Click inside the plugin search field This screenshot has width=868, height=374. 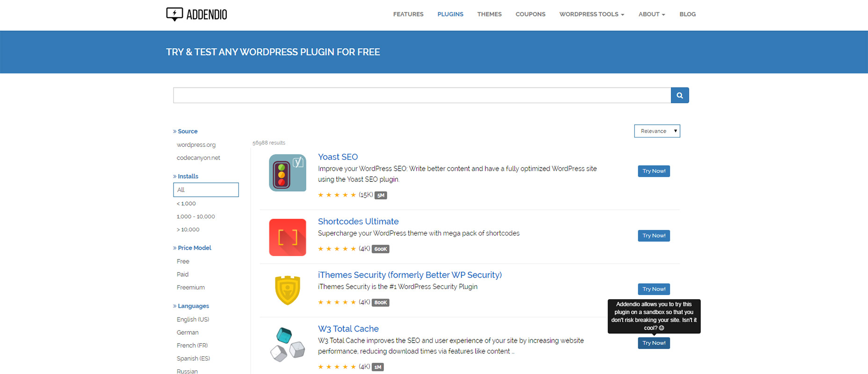tap(421, 95)
